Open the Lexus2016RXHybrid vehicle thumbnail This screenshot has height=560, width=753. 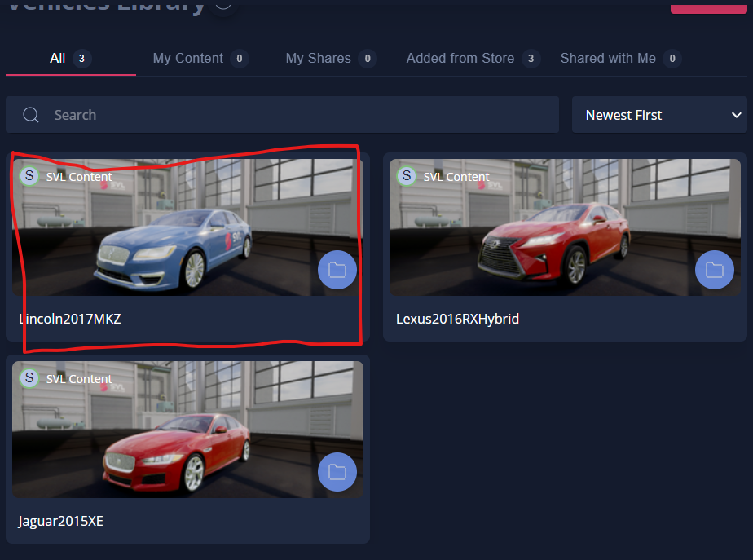click(x=565, y=227)
